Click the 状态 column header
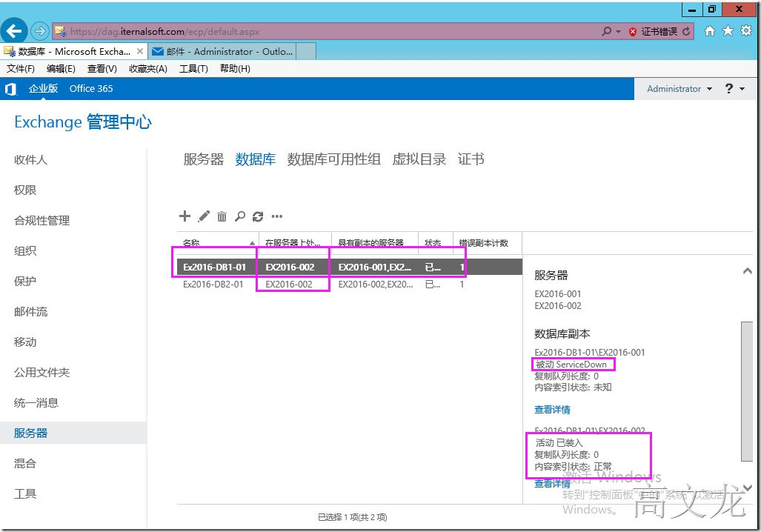 (x=436, y=243)
